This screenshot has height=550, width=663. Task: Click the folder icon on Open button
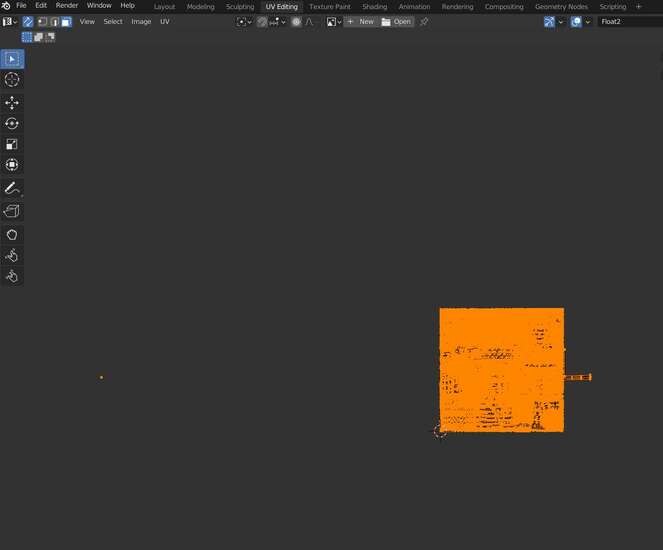pos(386,22)
